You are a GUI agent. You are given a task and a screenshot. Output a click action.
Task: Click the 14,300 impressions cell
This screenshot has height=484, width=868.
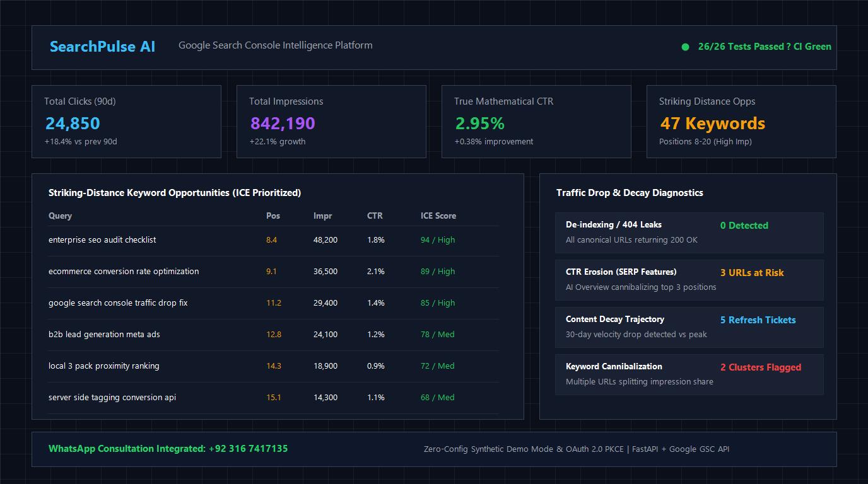325,398
